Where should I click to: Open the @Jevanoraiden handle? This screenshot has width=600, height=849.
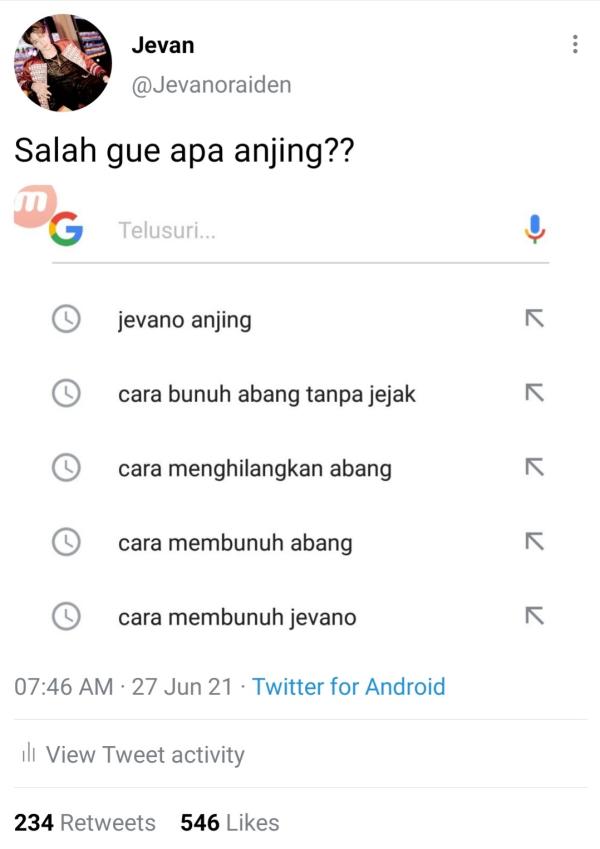pyautogui.click(x=211, y=85)
